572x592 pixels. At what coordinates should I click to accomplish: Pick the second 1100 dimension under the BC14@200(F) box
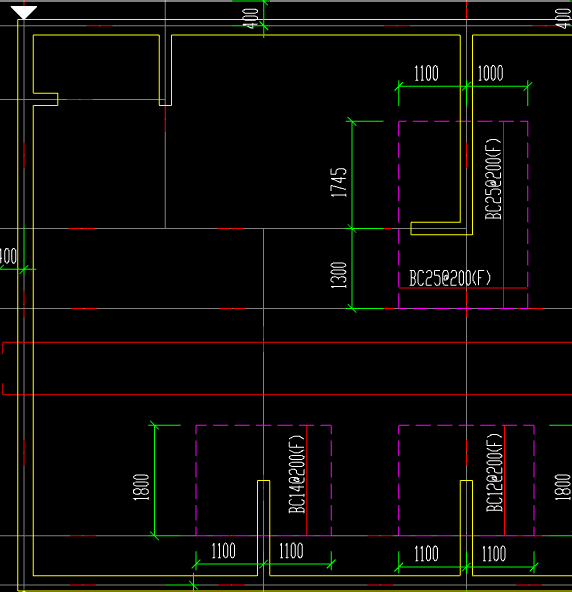291,551
